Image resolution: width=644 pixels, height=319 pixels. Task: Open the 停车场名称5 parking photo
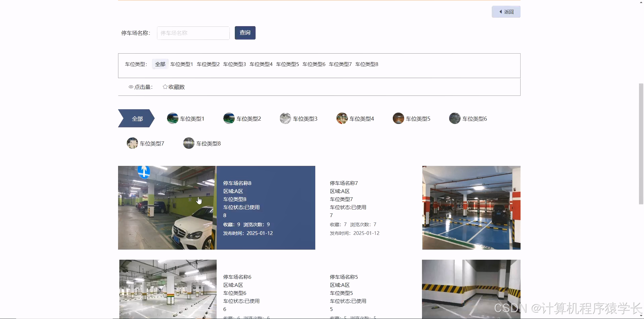pyautogui.click(x=471, y=289)
